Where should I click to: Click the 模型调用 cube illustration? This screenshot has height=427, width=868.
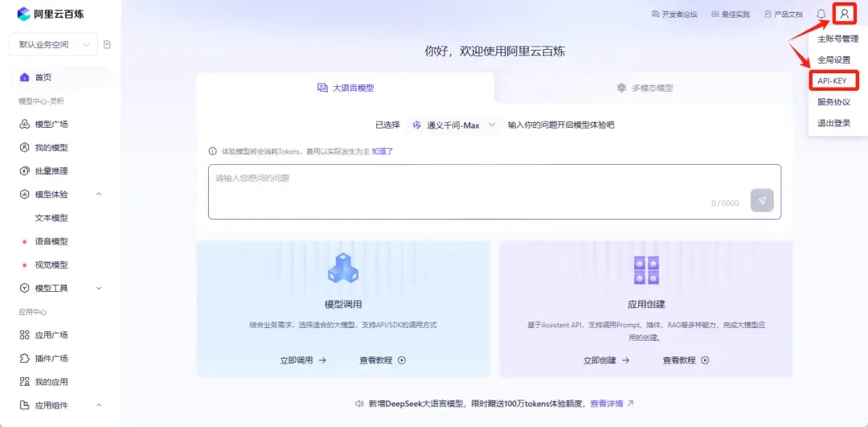tap(343, 269)
